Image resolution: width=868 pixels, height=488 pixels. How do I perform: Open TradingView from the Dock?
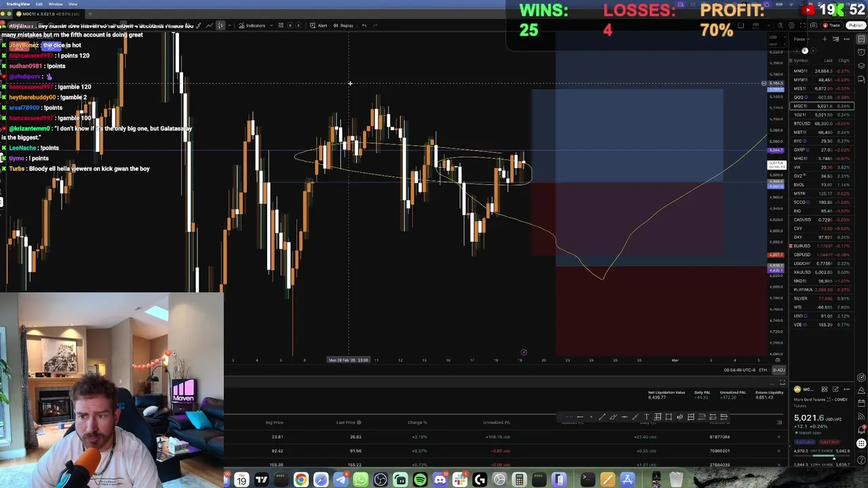(x=261, y=480)
